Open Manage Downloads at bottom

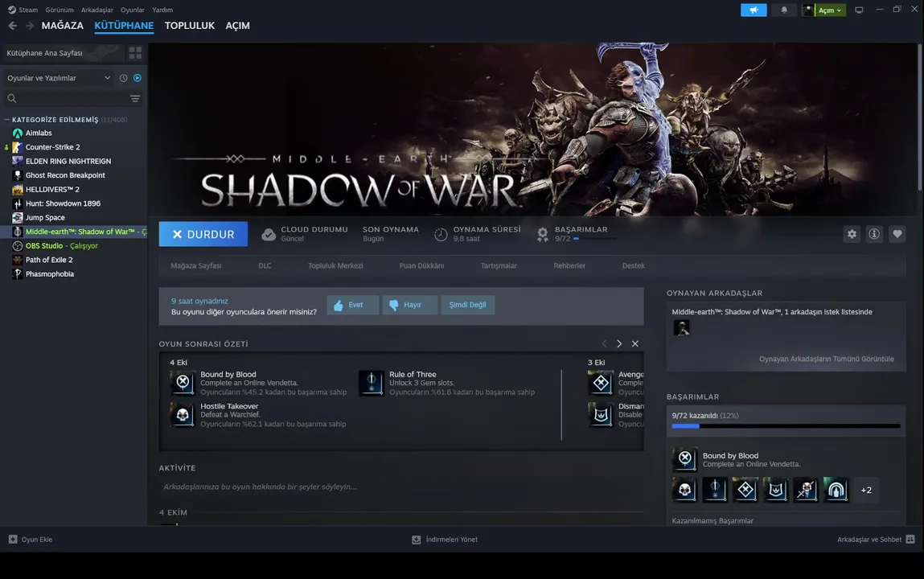(445, 539)
